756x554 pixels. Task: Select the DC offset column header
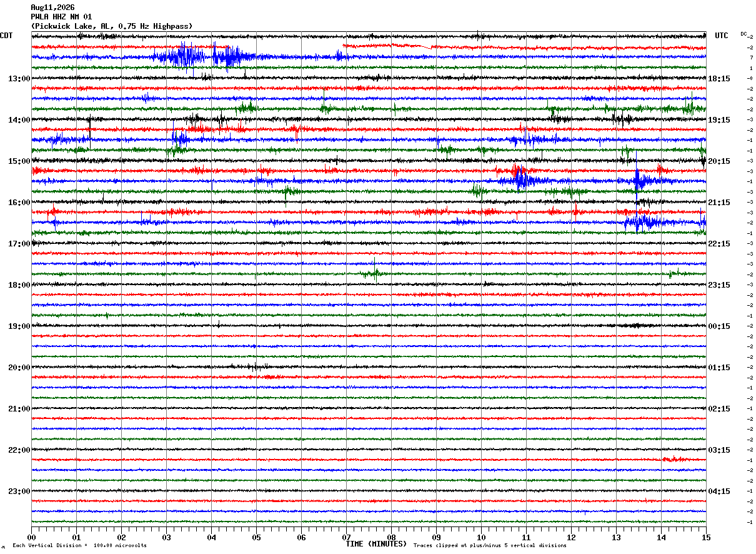(744, 34)
